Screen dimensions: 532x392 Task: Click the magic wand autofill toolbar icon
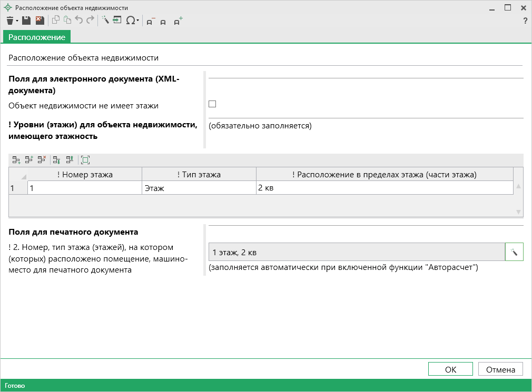click(105, 21)
